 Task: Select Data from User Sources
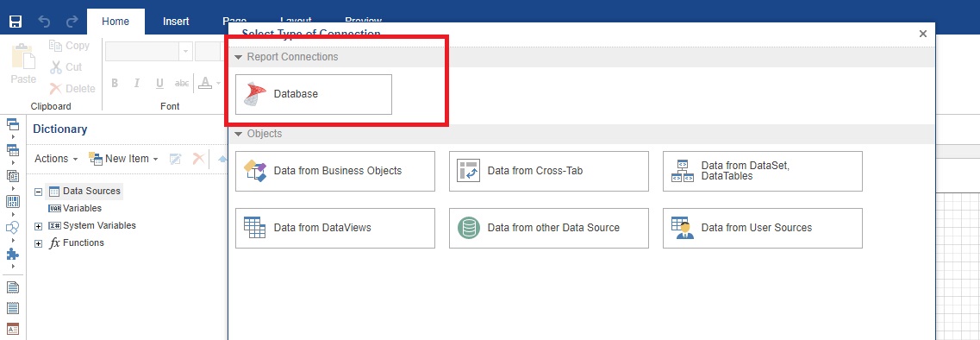(763, 228)
